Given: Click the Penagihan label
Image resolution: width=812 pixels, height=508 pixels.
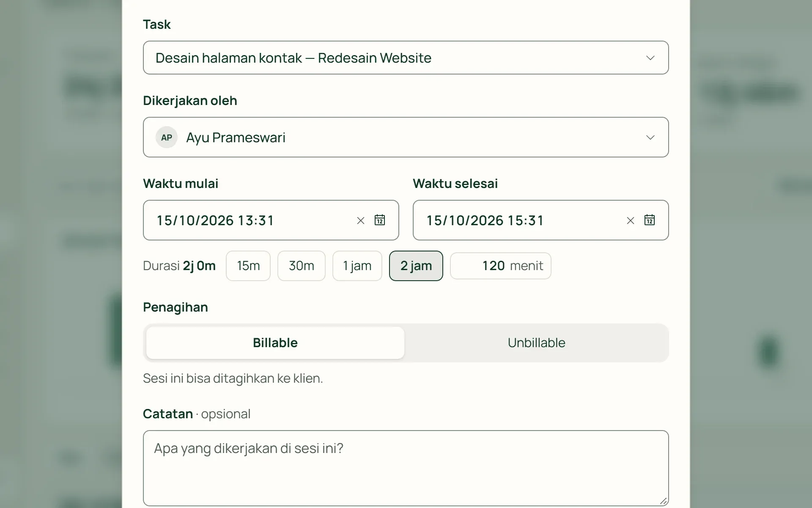Looking at the screenshot, I should coord(176,307).
